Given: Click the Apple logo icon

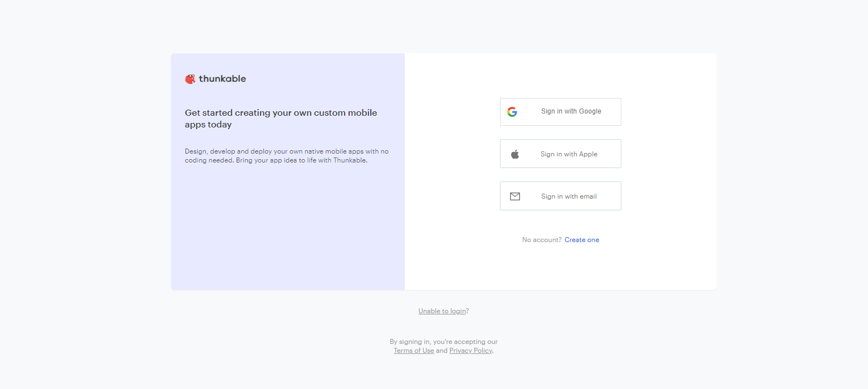Looking at the screenshot, I should [515, 154].
